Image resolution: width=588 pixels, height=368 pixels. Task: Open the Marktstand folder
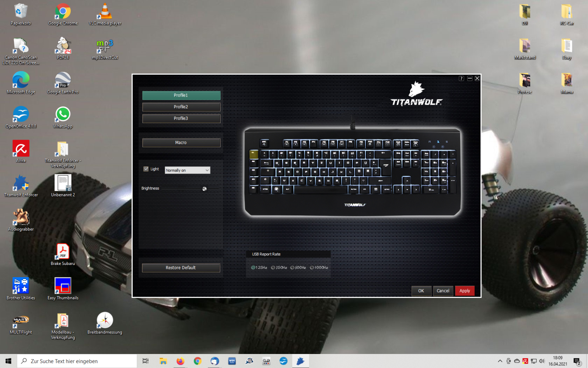tap(525, 48)
